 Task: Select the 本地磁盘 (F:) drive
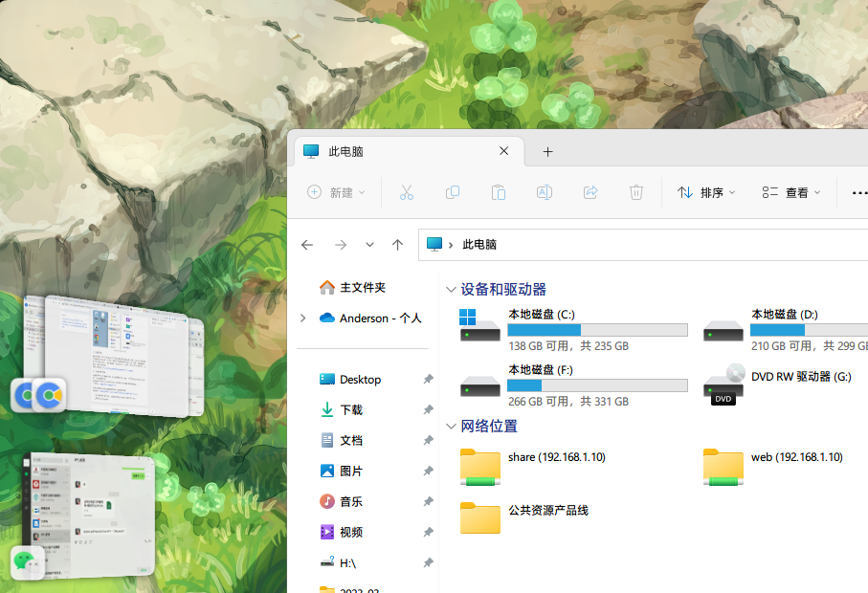click(x=573, y=385)
